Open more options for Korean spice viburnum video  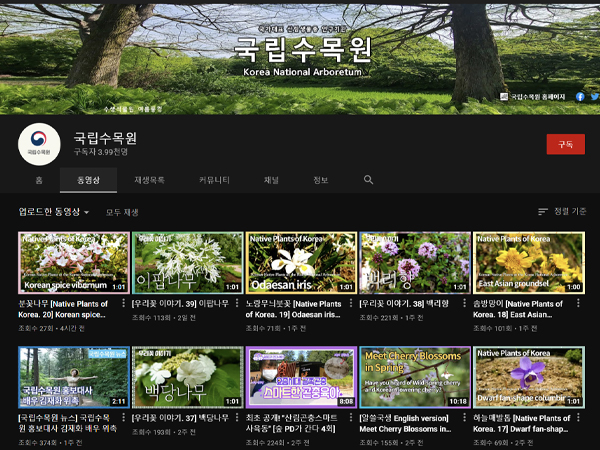tap(123, 303)
